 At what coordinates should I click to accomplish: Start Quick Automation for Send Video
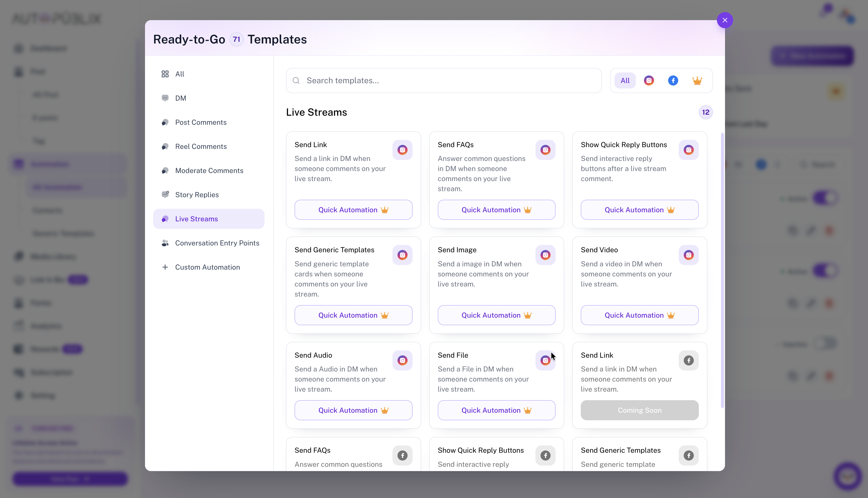point(639,315)
